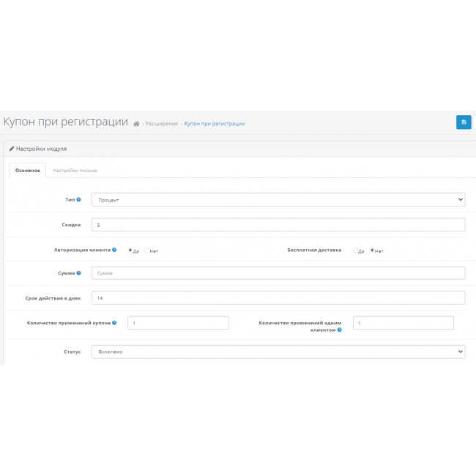Screen dimensions: 476x476
Task: Click help icon beside Количество применений одним клиентом
Action: tap(339, 330)
